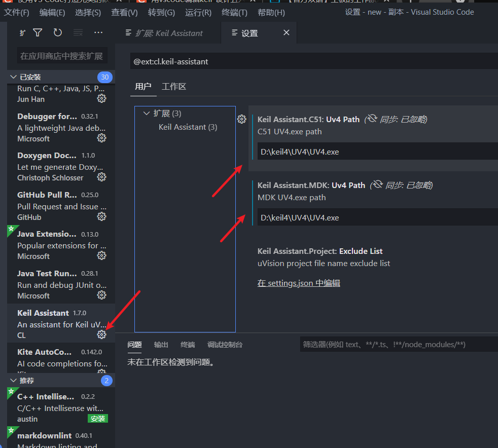Click the MDK UV4.exe path input field
Screen dimensions: 498x448
tap(378, 217)
